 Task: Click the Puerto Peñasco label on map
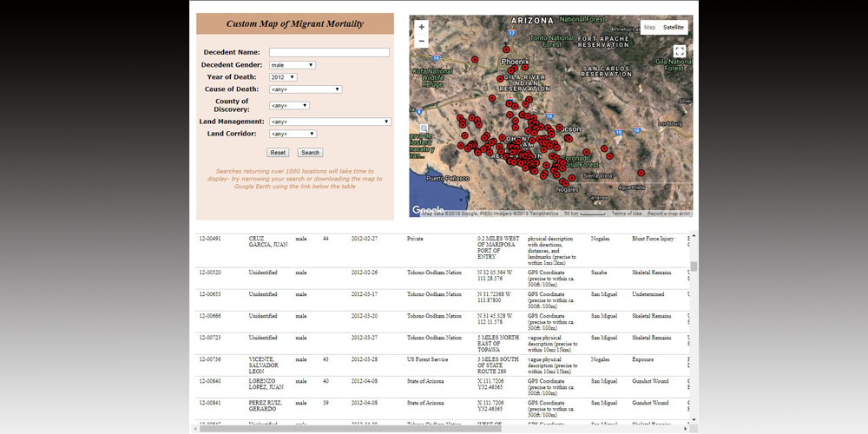point(447,178)
